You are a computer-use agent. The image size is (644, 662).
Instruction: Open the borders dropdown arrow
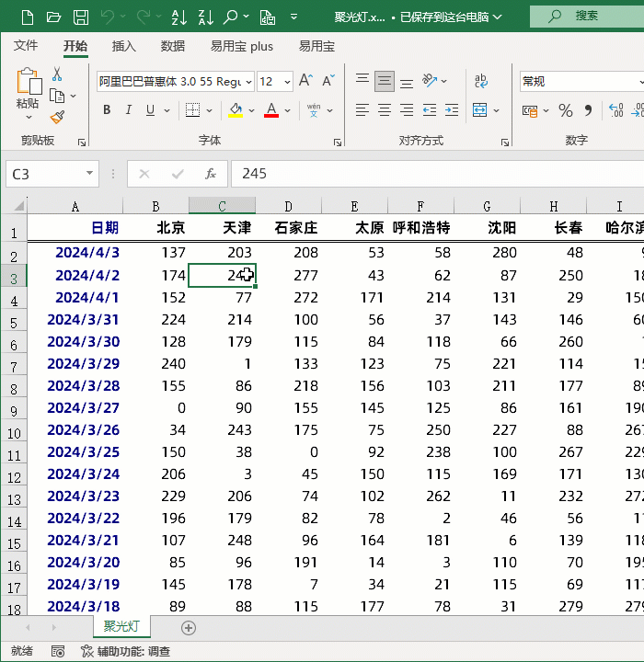click(x=209, y=110)
